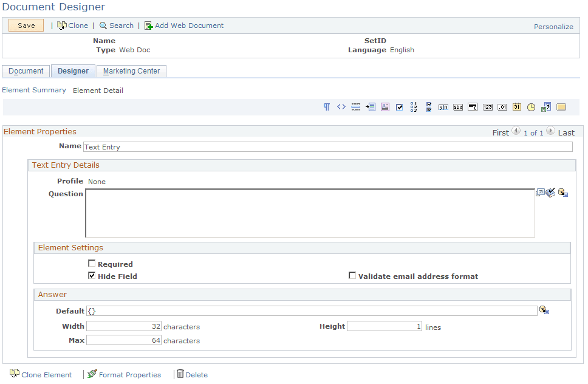Run spell check on the Question text
The width and height of the screenshot is (588, 384).
(550, 192)
